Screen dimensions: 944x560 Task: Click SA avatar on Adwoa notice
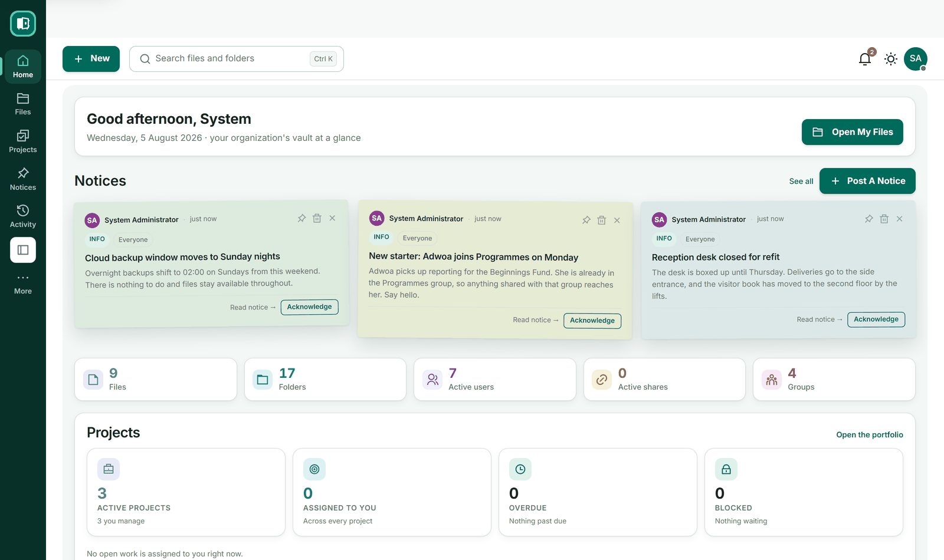pyautogui.click(x=377, y=218)
